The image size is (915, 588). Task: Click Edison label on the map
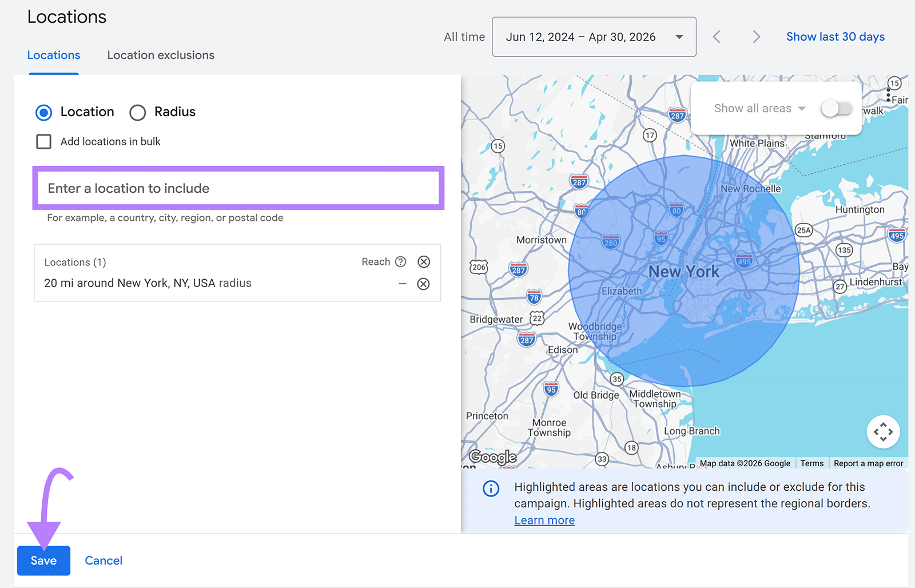click(x=563, y=349)
